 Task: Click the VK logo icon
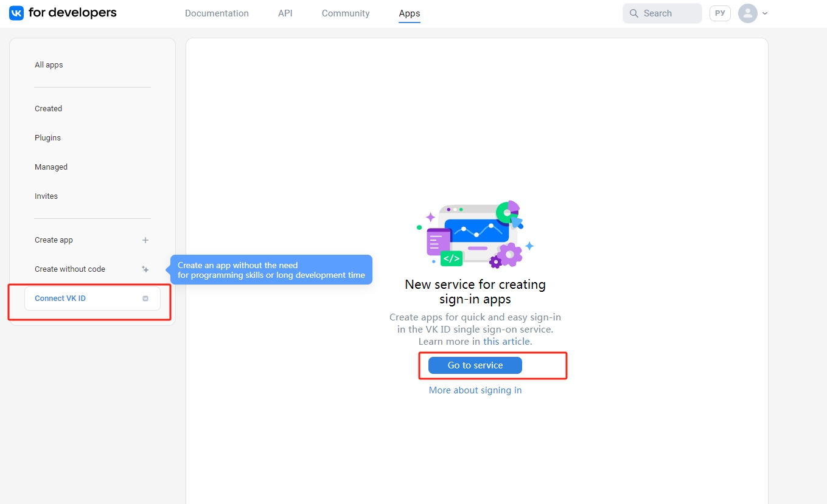16,13
